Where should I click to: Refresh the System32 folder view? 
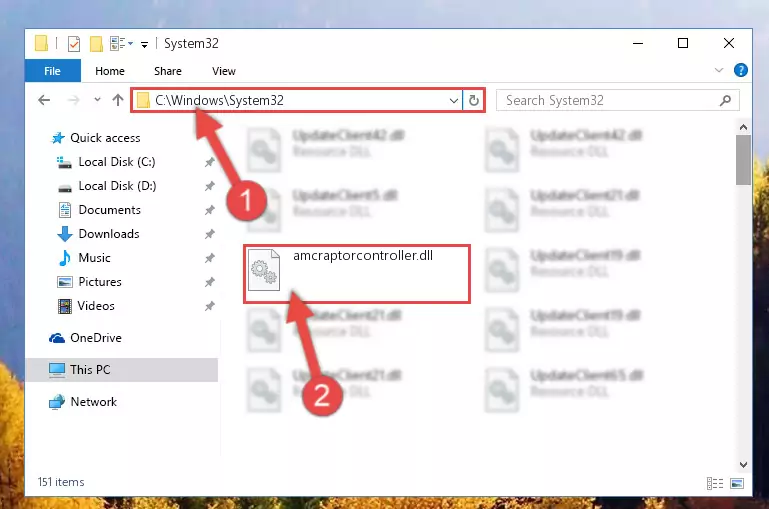point(474,101)
